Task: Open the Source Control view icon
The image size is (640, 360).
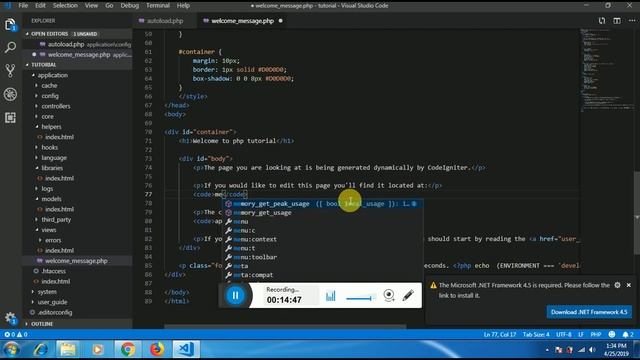Action: click(10, 71)
